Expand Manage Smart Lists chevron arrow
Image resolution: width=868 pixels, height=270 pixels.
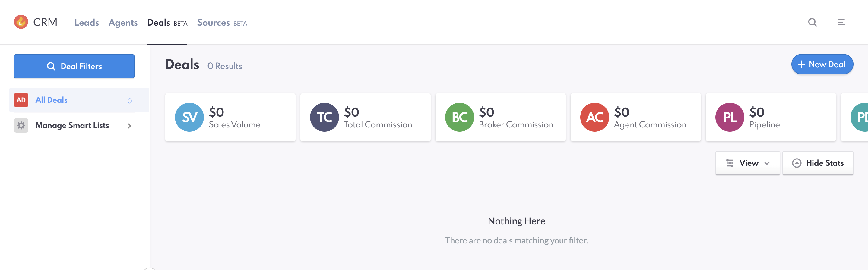(129, 126)
